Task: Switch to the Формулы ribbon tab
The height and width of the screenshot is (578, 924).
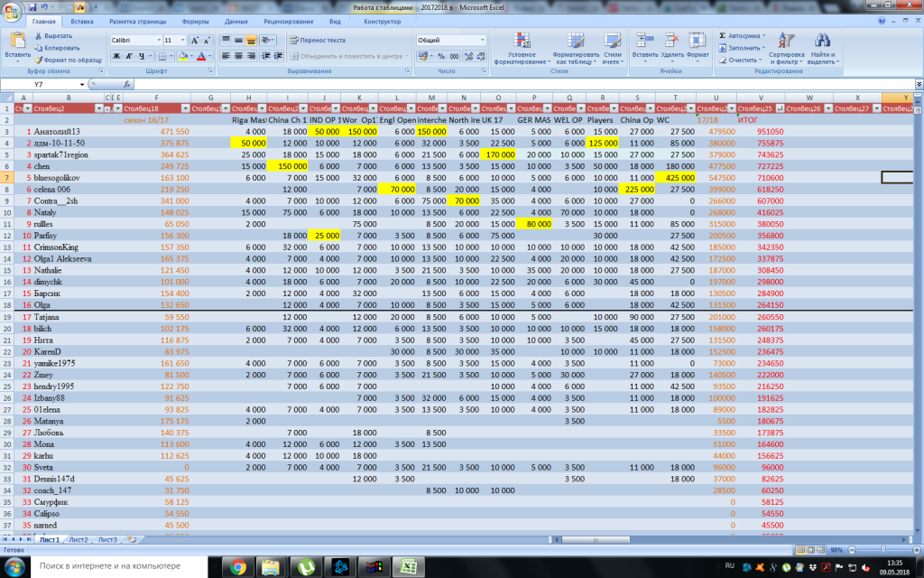Action: click(195, 20)
